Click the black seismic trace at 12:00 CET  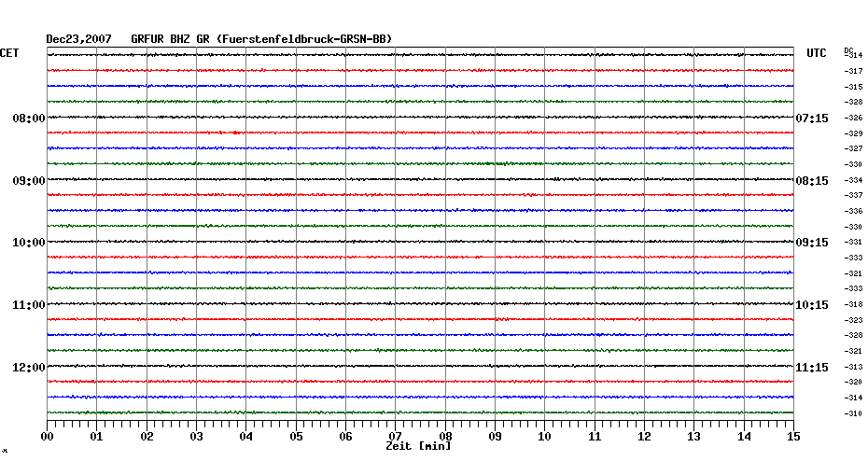coord(421,366)
